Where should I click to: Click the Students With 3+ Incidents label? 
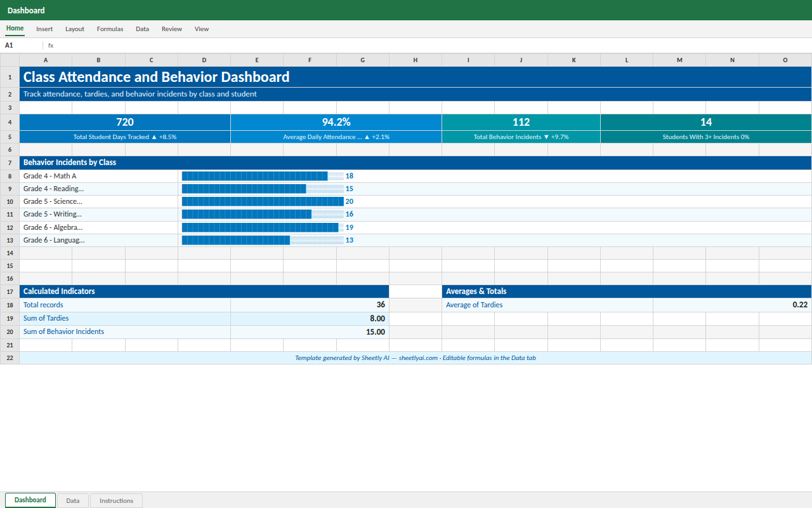[x=706, y=137]
